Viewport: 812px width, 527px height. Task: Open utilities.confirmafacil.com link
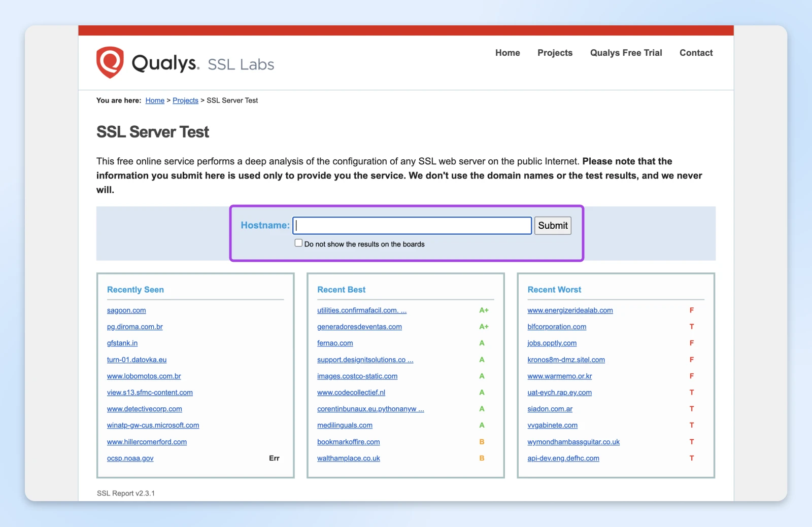coord(362,310)
